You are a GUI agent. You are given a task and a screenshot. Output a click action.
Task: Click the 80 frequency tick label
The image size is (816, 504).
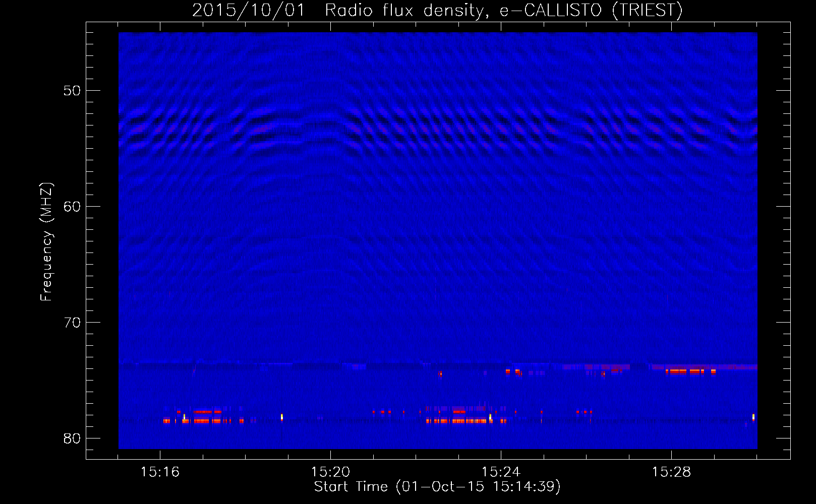pyautogui.click(x=72, y=438)
